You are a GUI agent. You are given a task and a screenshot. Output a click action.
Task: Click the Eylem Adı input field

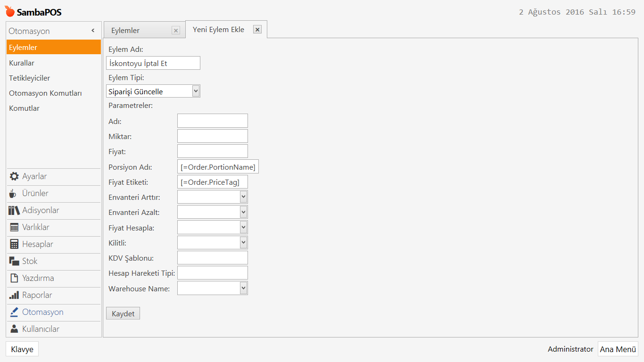pyautogui.click(x=153, y=63)
